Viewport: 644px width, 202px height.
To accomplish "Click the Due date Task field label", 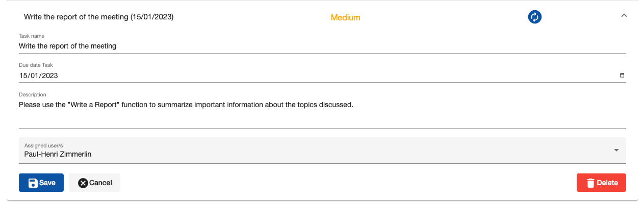I will [x=36, y=65].
